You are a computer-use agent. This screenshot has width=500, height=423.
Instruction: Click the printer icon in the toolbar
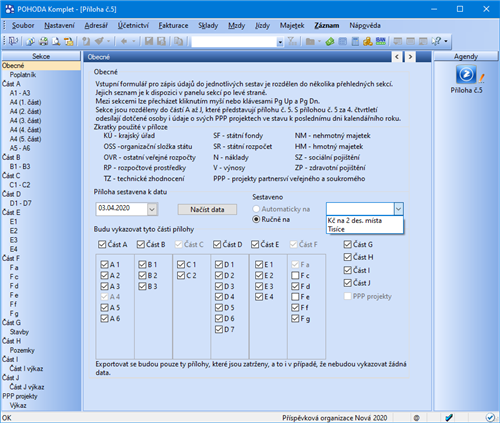click(44, 41)
